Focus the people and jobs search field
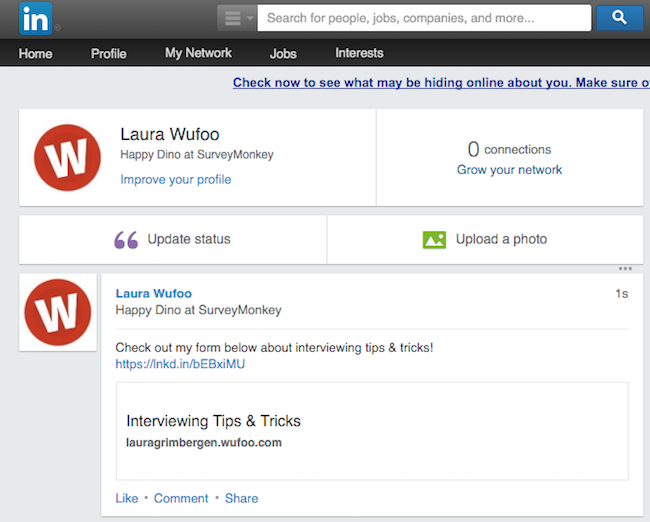Image resolution: width=650 pixels, height=522 pixels. pyautogui.click(x=424, y=18)
